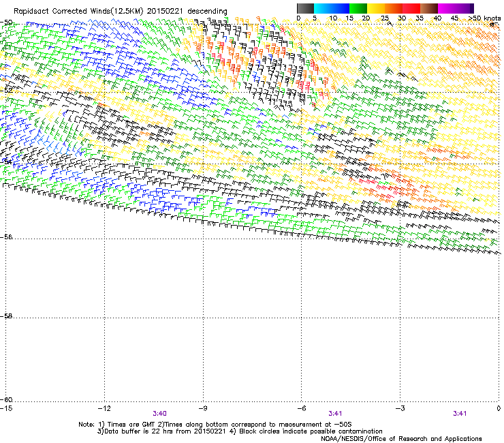This screenshot has height=443, width=504.
Task: Click the latitude label -58
Action: [x=6, y=316]
